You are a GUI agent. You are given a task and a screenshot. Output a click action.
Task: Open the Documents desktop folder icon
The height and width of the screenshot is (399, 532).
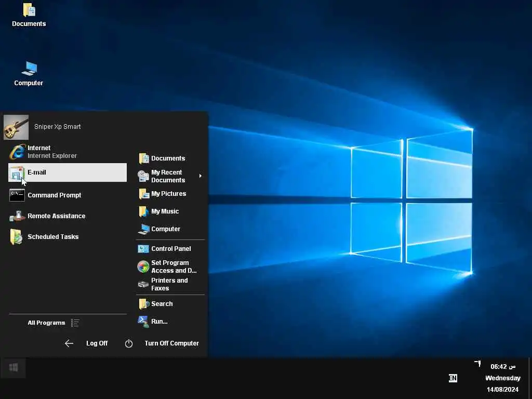[29, 10]
